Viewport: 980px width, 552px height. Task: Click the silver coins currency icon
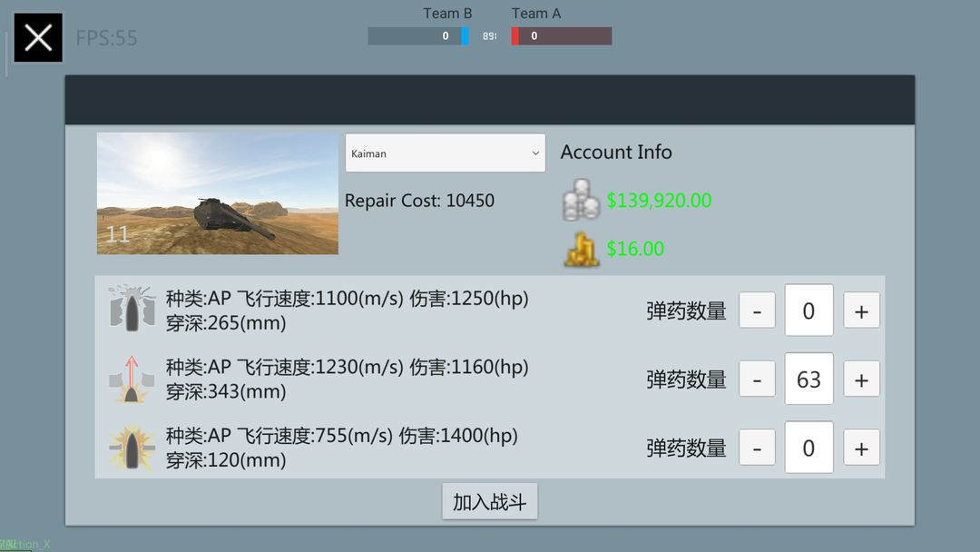581,200
